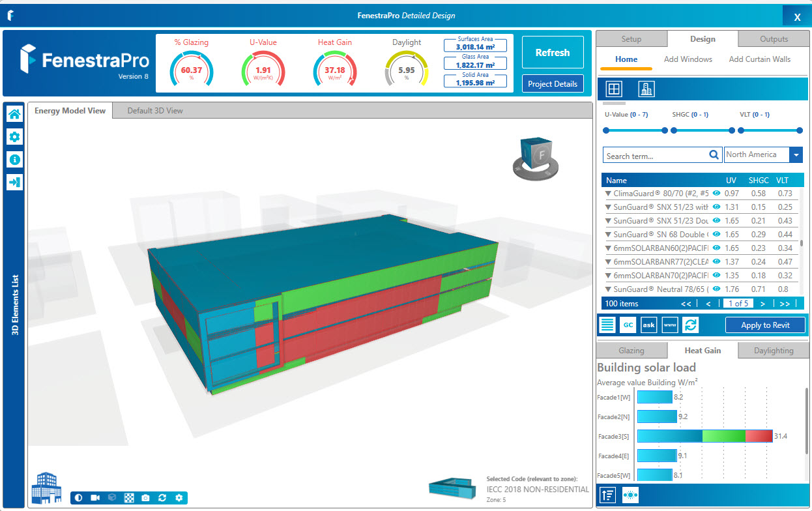
Task: Take snapshot with the camera icon
Action: click(x=145, y=498)
